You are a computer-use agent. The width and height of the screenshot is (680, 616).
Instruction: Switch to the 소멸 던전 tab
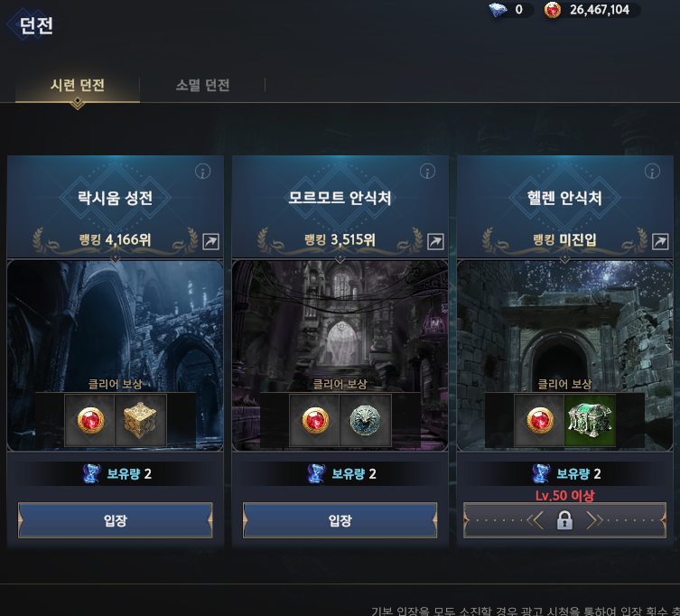point(202,85)
